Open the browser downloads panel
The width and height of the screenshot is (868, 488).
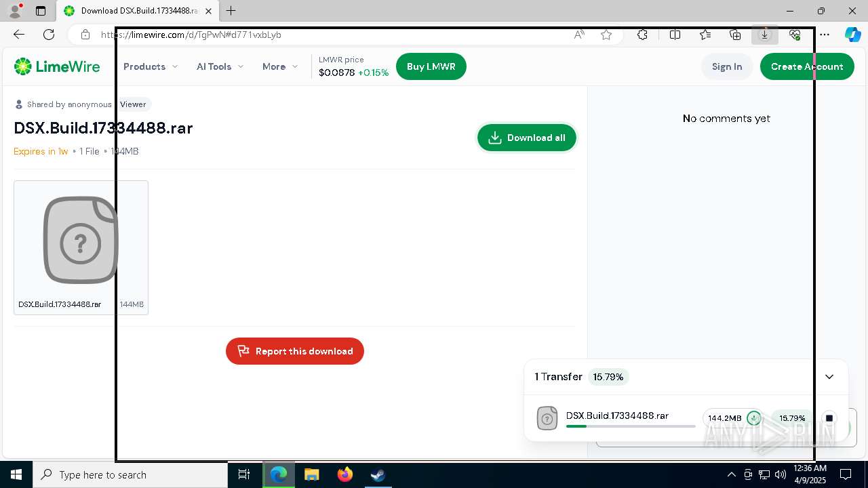coord(765,35)
